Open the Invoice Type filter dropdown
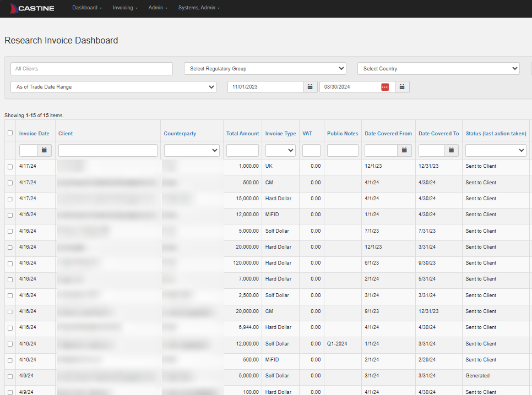 (x=280, y=150)
